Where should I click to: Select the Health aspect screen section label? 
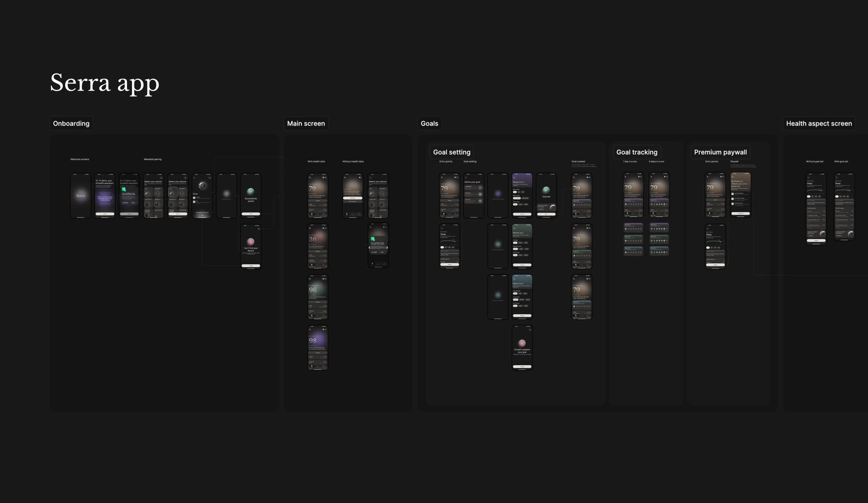click(x=819, y=124)
